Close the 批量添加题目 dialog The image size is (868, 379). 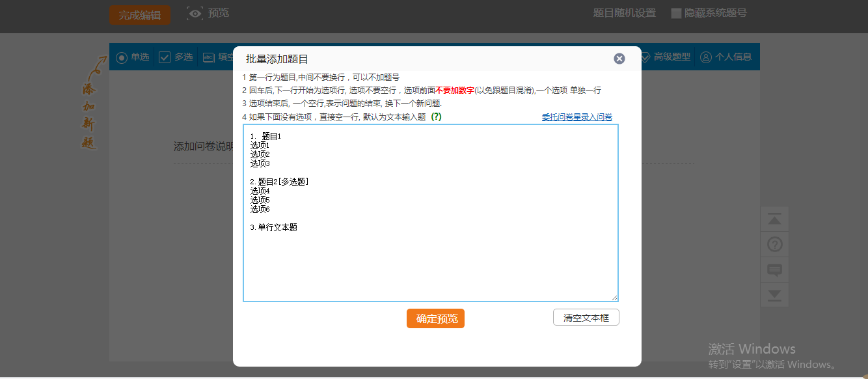(619, 59)
